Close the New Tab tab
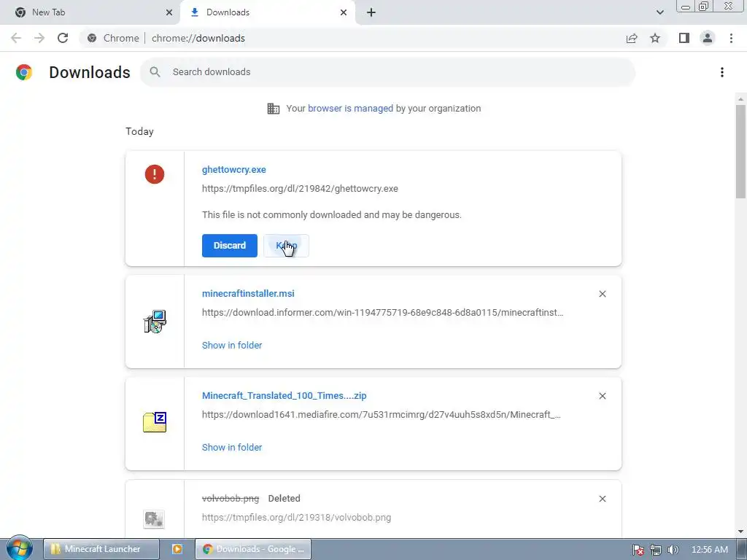The image size is (747, 560). click(x=169, y=12)
